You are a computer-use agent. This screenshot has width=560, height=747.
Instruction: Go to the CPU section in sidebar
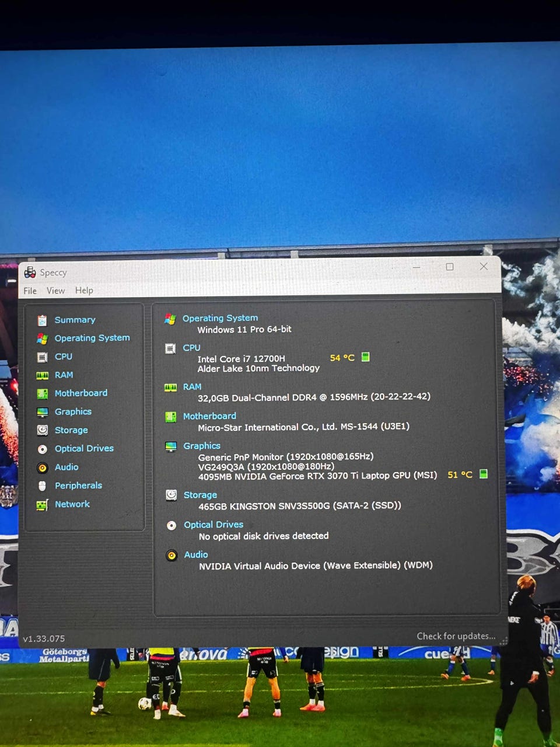[64, 357]
